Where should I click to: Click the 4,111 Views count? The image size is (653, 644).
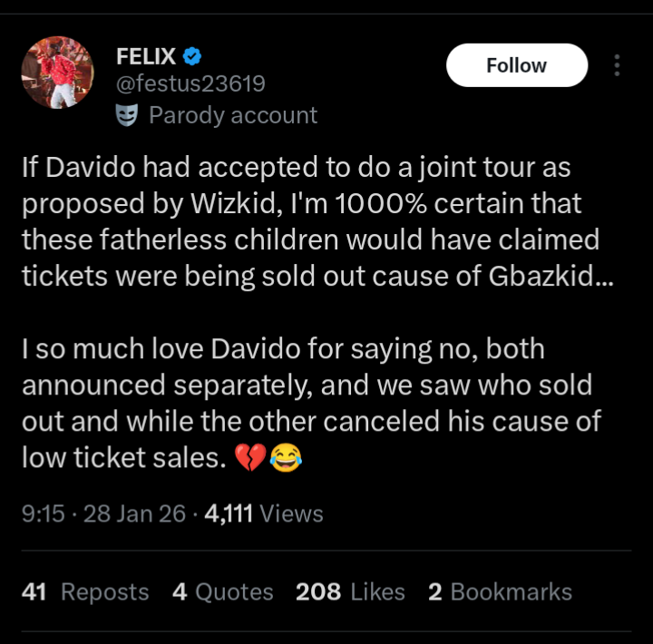click(264, 513)
